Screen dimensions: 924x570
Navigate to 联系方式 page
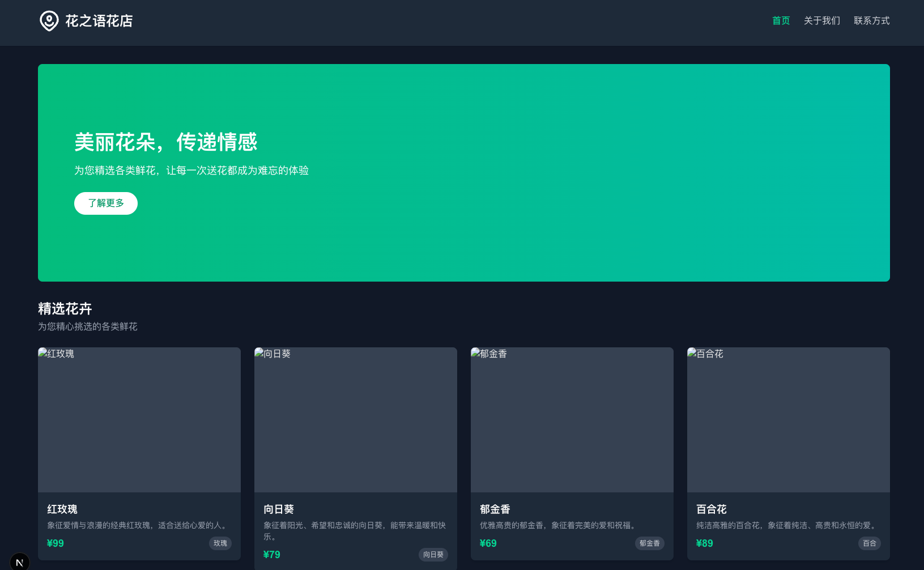(871, 21)
